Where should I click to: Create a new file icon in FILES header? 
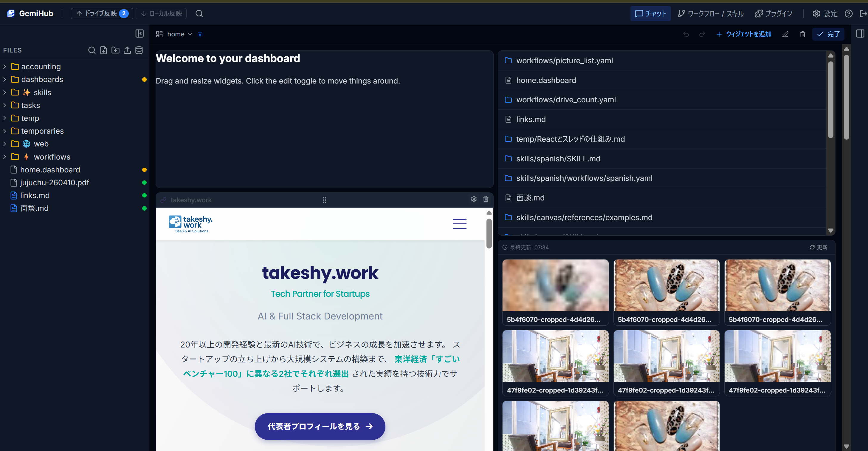click(x=103, y=50)
